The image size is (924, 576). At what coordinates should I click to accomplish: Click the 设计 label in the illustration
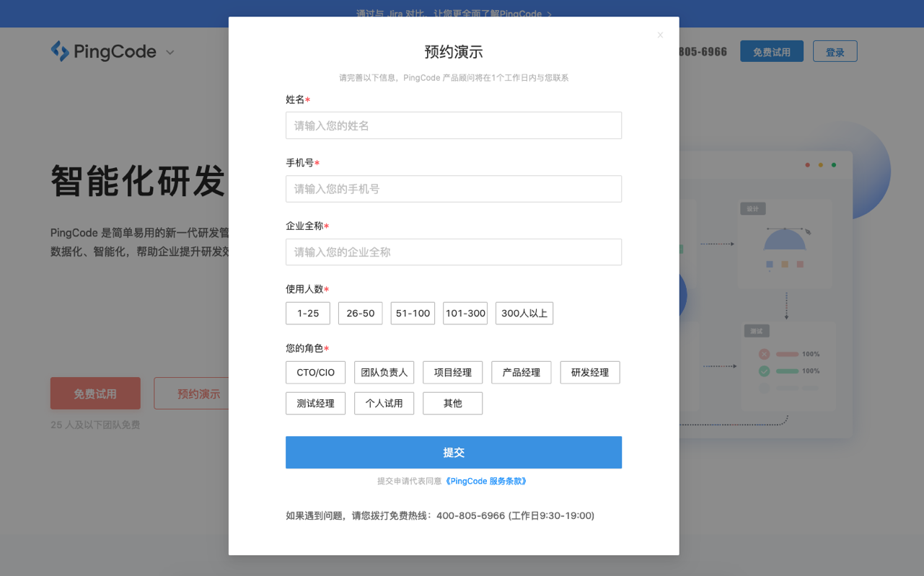coord(753,209)
